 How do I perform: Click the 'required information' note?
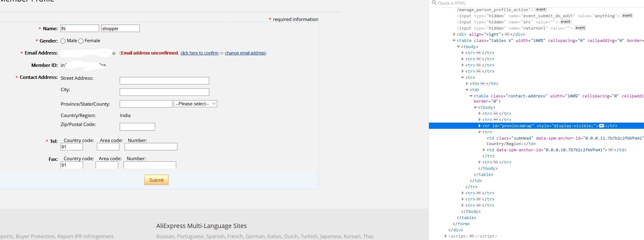[295, 19]
